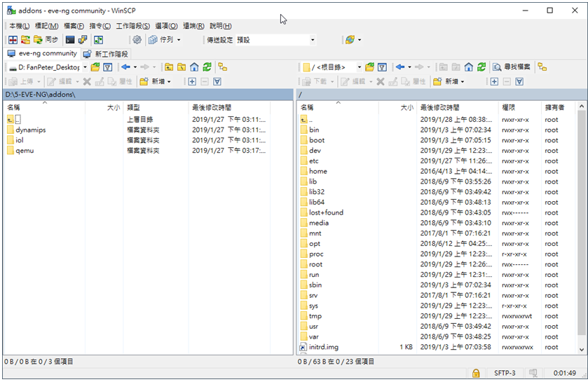Click remote select-mask funnel icon

coord(519,81)
